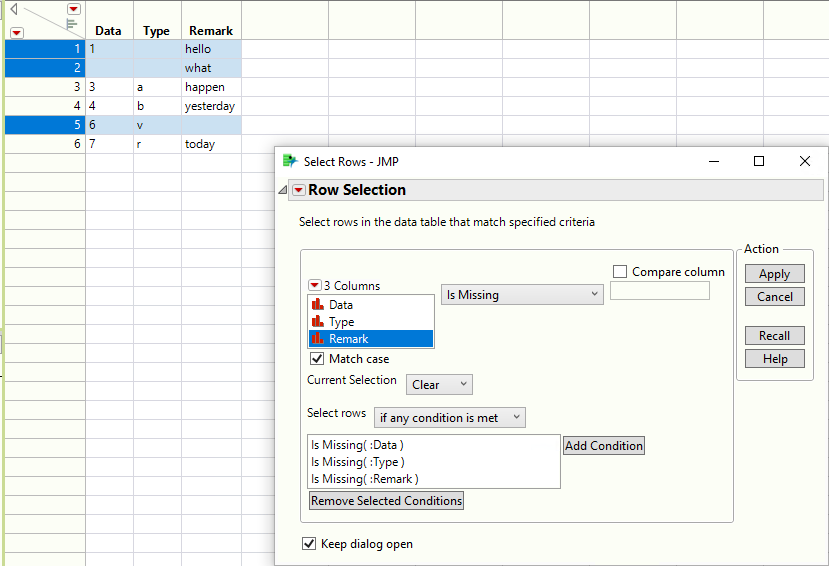
Task: Click the Apply button
Action: pos(774,274)
